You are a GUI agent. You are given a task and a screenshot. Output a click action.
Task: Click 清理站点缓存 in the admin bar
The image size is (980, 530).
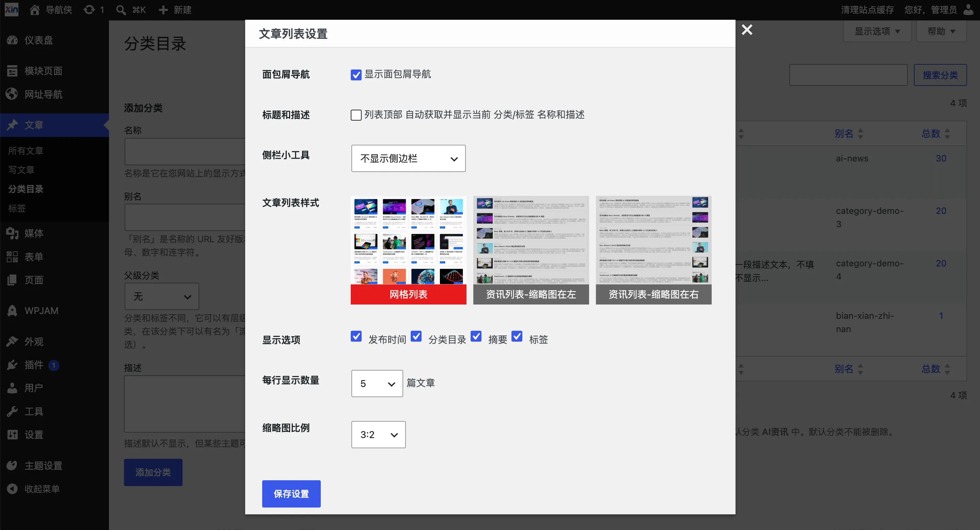867,10
